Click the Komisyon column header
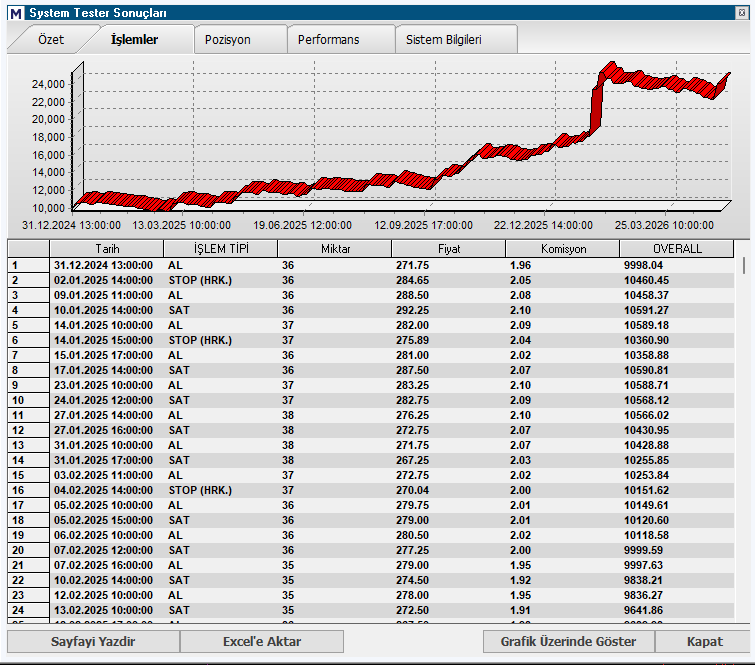The height and width of the screenshot is (665, 755). pyautogui.click(x=562, y=249)
